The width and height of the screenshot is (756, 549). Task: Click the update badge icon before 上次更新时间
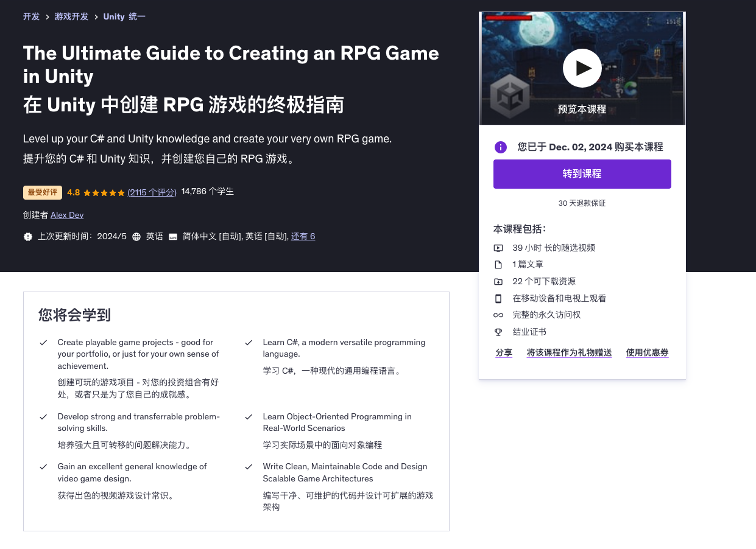click(28, 236)
